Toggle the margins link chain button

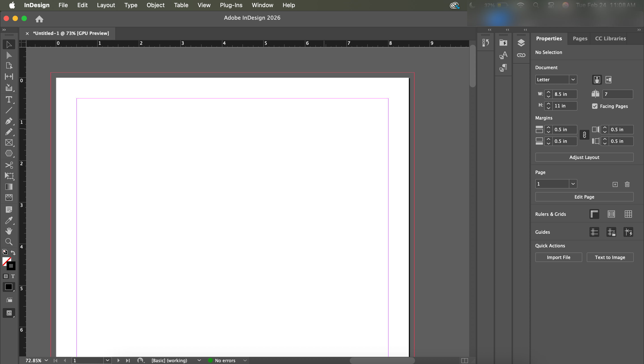click(584, 135)
